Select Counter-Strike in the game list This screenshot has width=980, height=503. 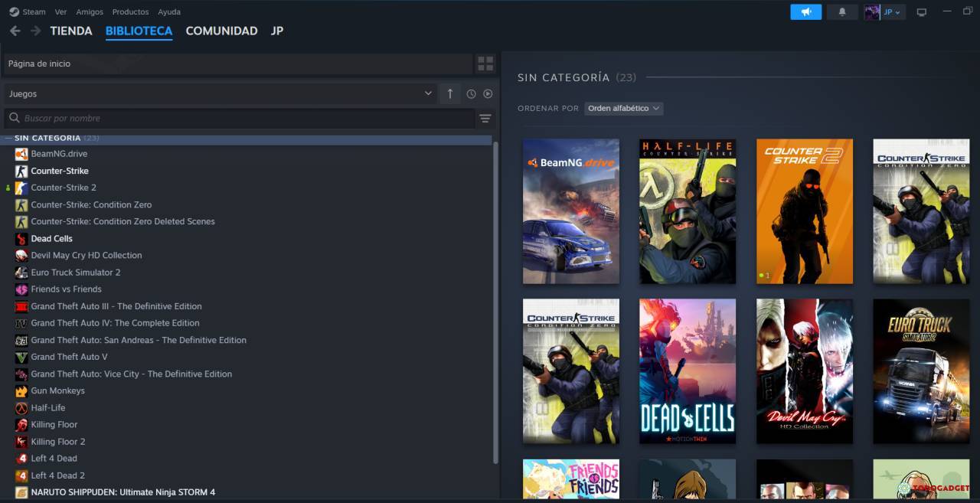click(x=60, y=171)
